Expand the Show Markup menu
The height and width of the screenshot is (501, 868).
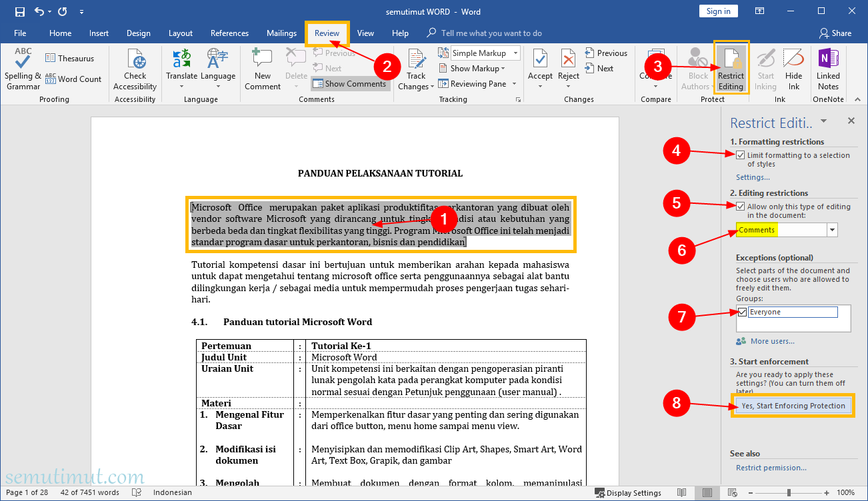473,69
